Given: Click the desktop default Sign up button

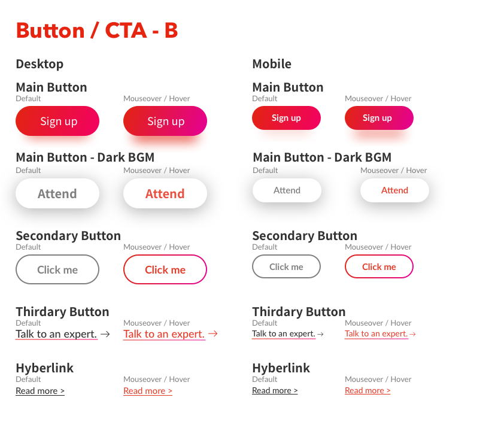Looking at the screenshot, I should [x=57, y=121].
